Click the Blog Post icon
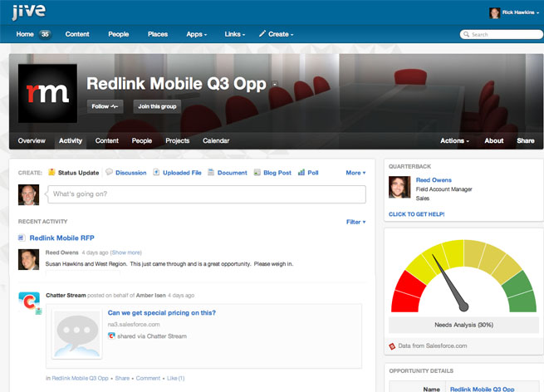Screen dimensions: 544x392 (257, 173)
